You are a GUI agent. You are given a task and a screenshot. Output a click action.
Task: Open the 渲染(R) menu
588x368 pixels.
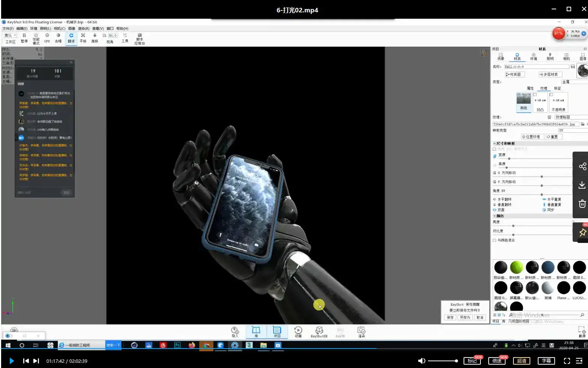(x=83, y=28)
